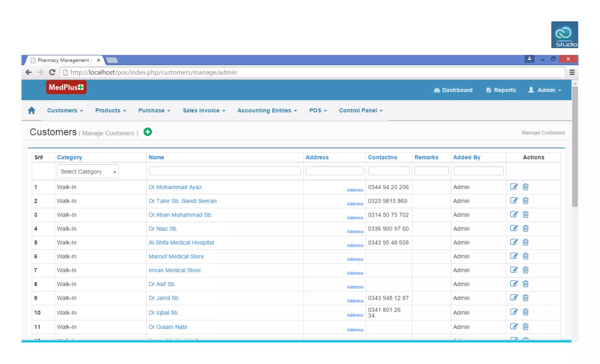600x364 pixels.
Task: Click browser back arrow button
Action: tap(28, 72)
